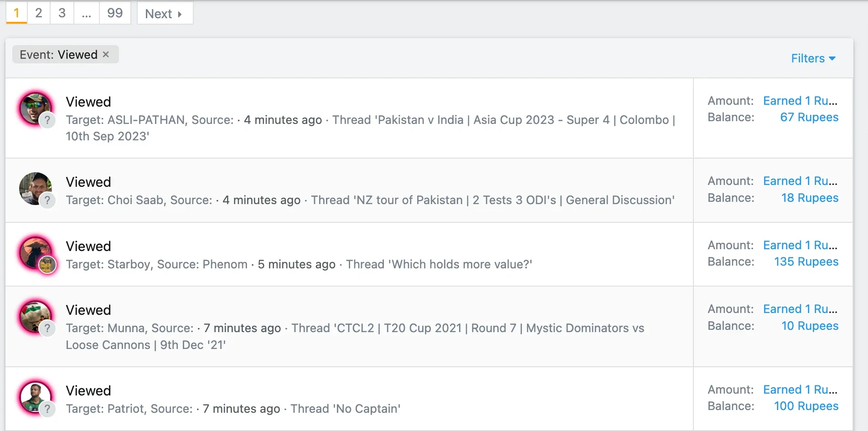Click the pagination ellipsis
This screenshot has height=431, width=868.
87,13
